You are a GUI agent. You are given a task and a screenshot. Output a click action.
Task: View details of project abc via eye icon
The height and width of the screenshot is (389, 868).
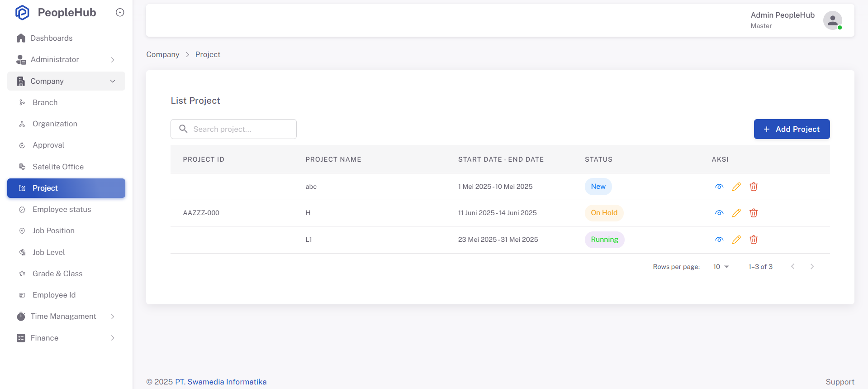point(719,187)
